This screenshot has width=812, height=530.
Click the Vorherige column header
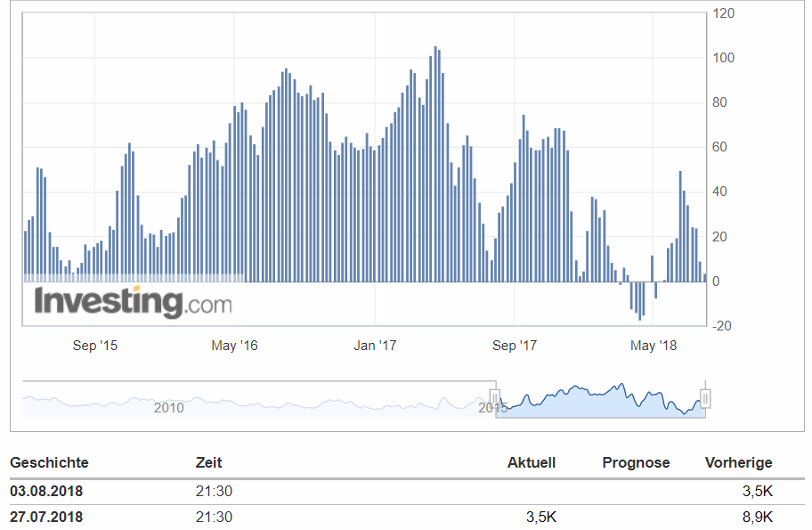tap(738, 462)
